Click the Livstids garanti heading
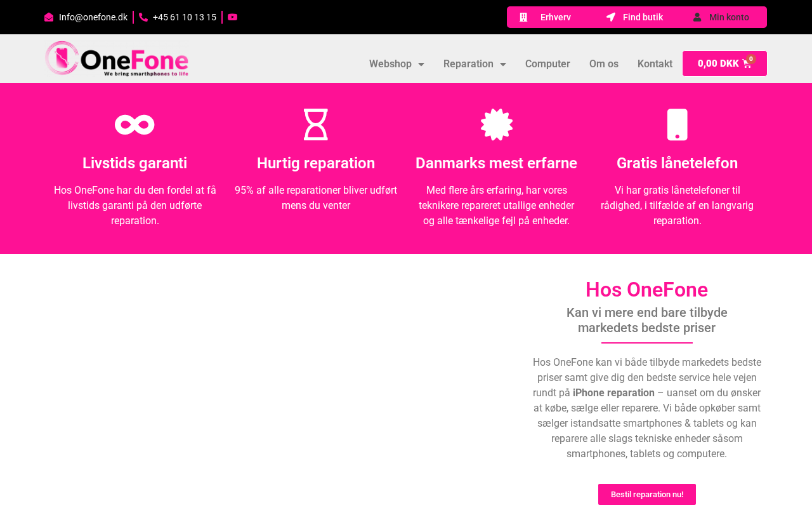 (x=134, y=163)
